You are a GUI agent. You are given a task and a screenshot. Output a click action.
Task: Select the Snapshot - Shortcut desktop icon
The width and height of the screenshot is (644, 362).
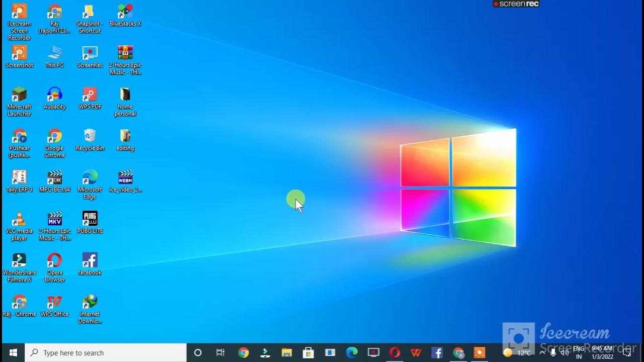pos(90,19)
